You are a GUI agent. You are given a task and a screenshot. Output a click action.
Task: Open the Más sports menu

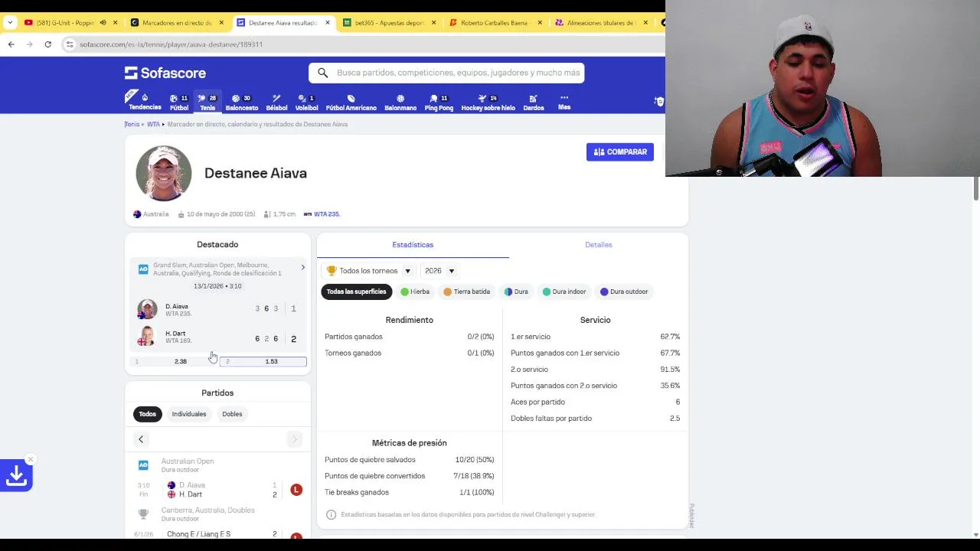tap(564, 102)
